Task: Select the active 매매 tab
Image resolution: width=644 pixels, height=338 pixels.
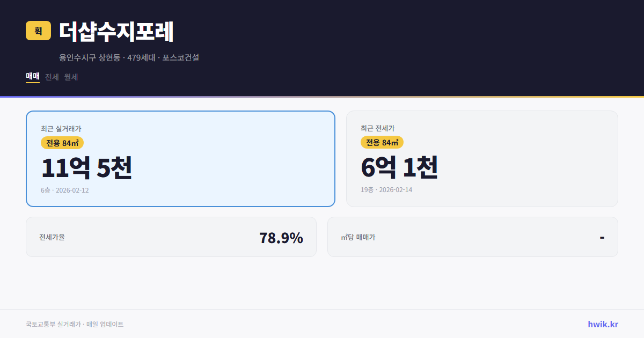Action: 32,77
